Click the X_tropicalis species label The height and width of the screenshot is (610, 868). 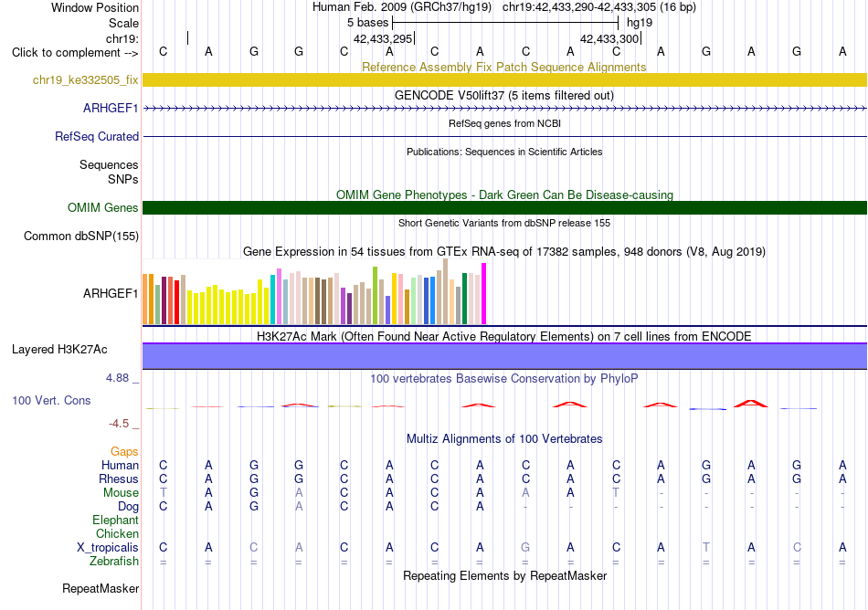coord(108,548)
